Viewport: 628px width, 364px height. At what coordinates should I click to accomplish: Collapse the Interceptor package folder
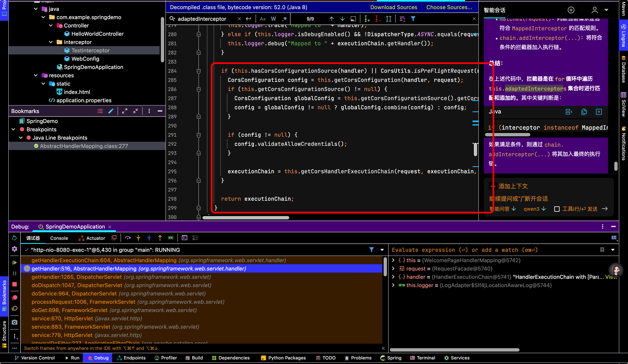[51, 42]
